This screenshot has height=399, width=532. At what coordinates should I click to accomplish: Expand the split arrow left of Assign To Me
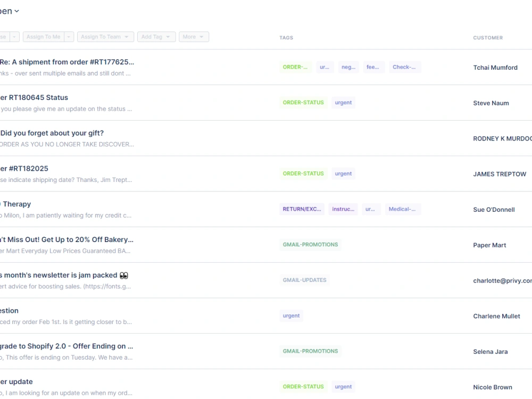[x=14, y=37]
